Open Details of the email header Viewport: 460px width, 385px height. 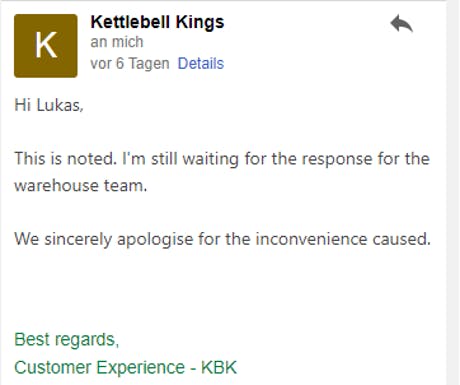click(201, 63)
